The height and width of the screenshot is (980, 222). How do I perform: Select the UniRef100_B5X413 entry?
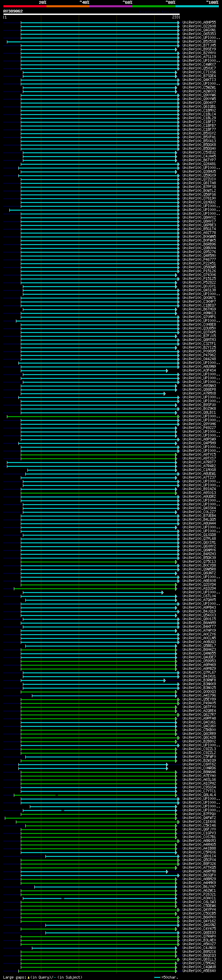point(199,141)
